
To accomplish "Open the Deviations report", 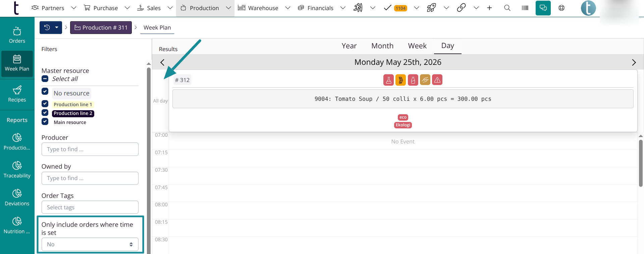I will pyautogui.click(x=17, y=198).
